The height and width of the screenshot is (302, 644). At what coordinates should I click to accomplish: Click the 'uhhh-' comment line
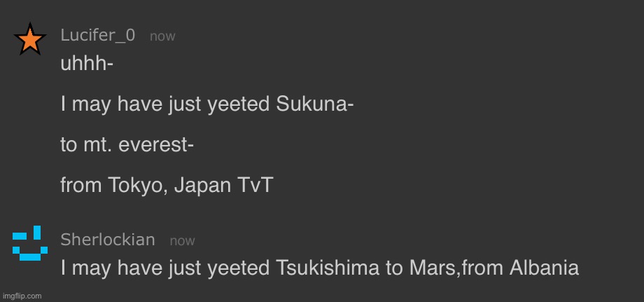(87, 64)
